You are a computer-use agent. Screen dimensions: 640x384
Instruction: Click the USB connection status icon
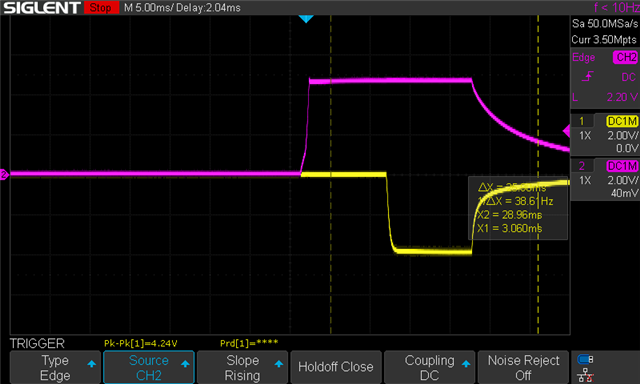(x=585, y=360)
